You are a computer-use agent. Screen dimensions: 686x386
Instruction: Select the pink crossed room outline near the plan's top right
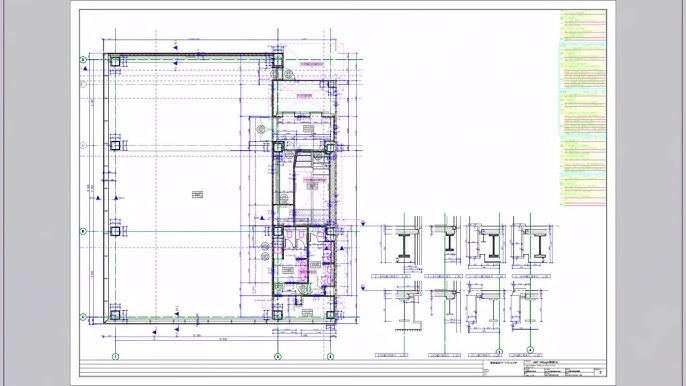click(304, 98)
